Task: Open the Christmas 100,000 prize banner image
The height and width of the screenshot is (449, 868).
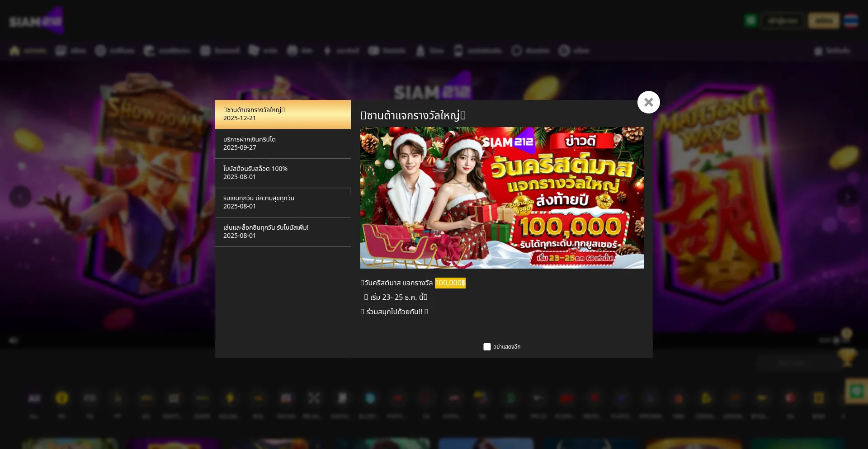Action: coord(501,198)
